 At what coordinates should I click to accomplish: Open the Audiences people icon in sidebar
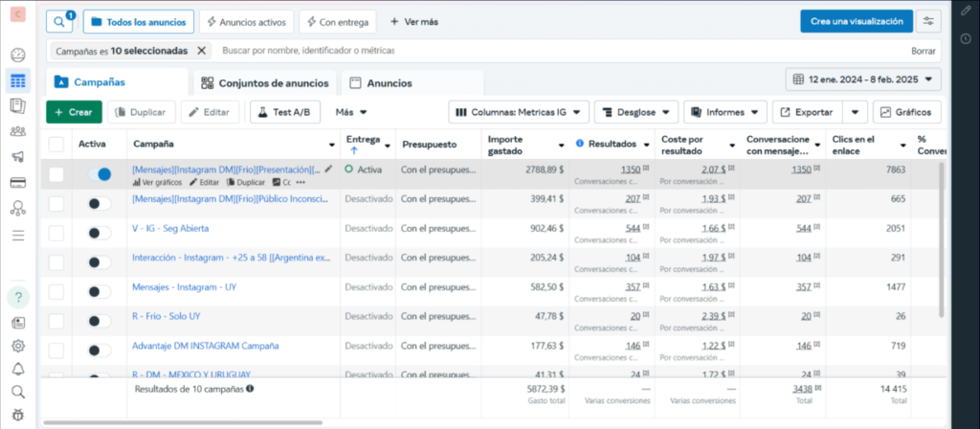point(18,131)
